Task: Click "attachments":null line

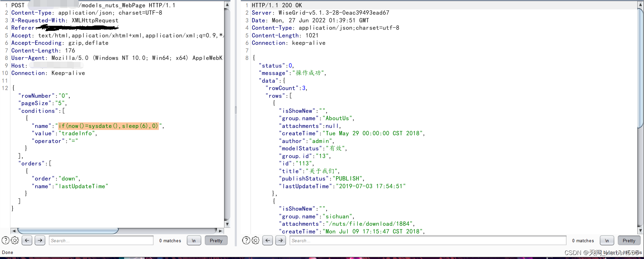Action: tap(310, 126)
